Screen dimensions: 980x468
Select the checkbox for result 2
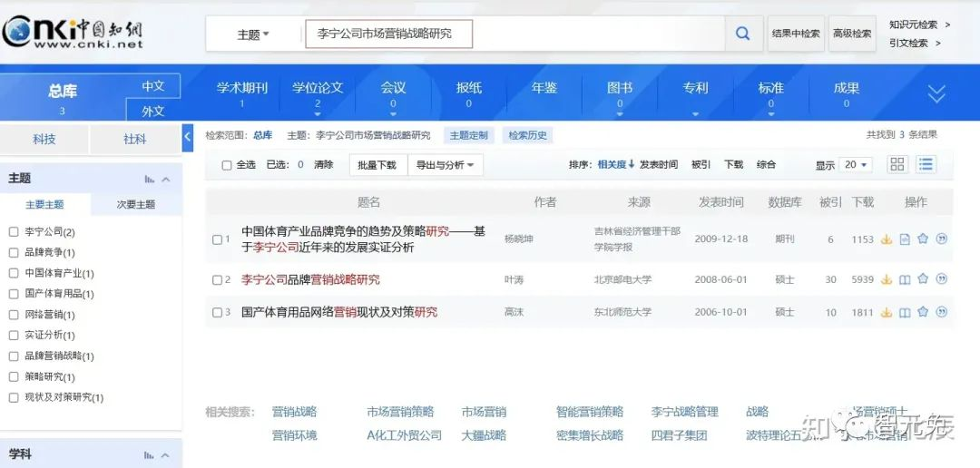(217, 280)
